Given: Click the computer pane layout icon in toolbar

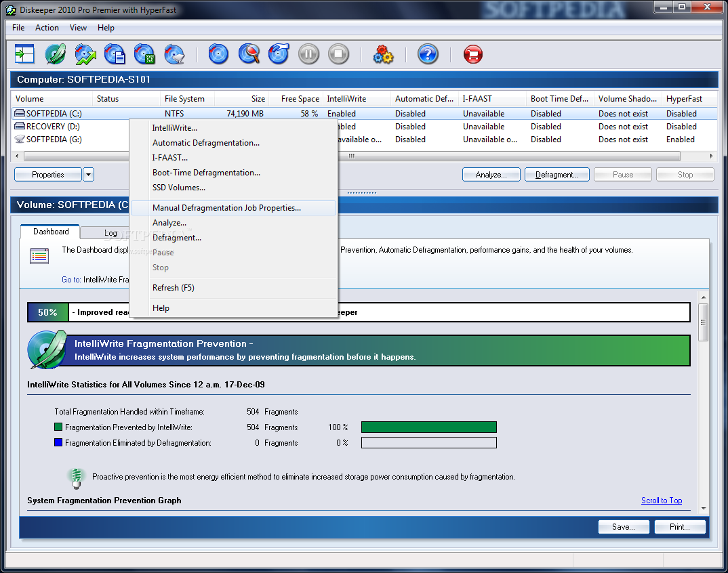Looking at the screenshot, I should click(x=24, y=54).
